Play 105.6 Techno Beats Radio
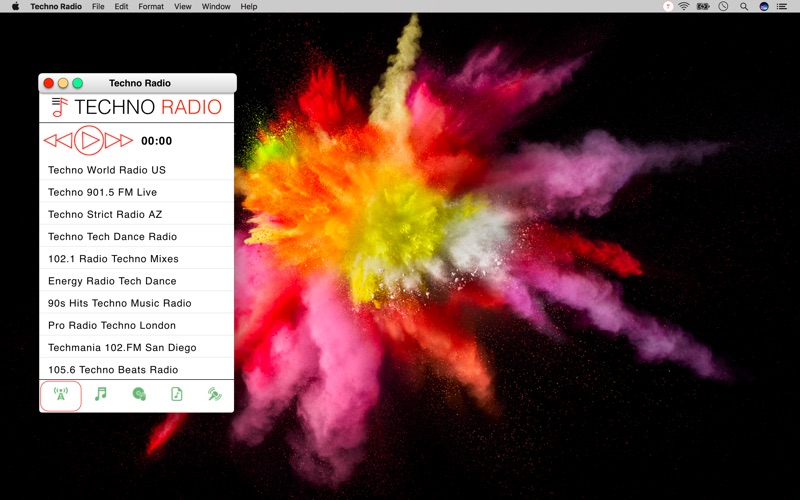Screen dimensions: 800x500 coord(137,369)
